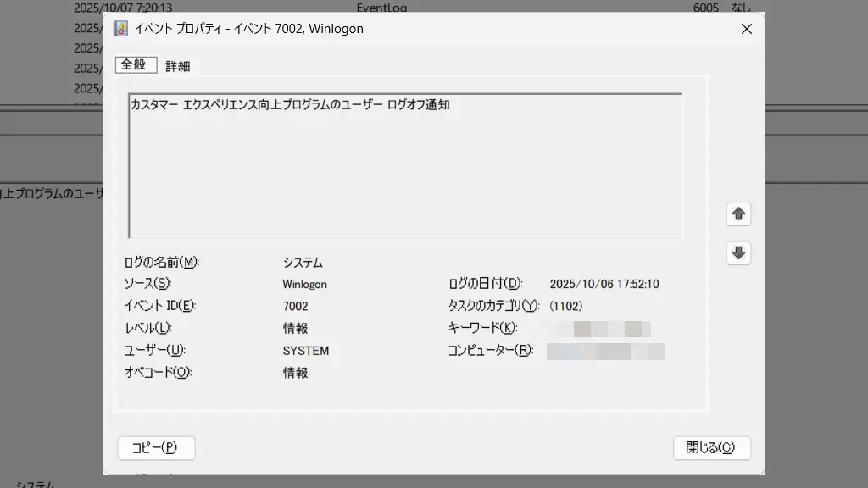868x488 pixels.
Task: Select the event ID value 7002
Action: coord(295,307)
